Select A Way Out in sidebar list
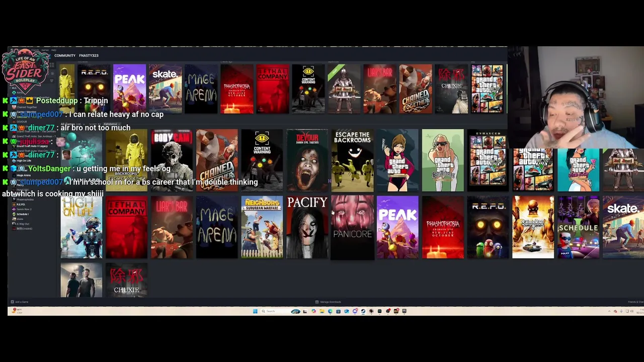 coord(22,224)
